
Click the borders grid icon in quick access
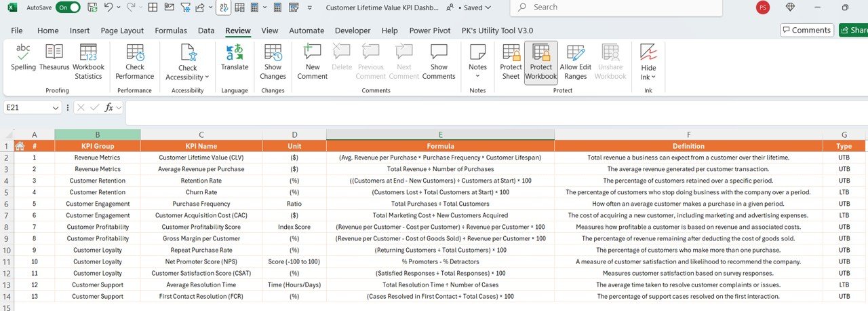point(153,7)
